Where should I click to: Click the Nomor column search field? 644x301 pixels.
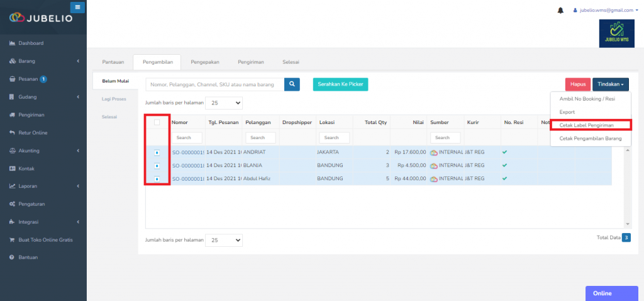coord(187,138)
